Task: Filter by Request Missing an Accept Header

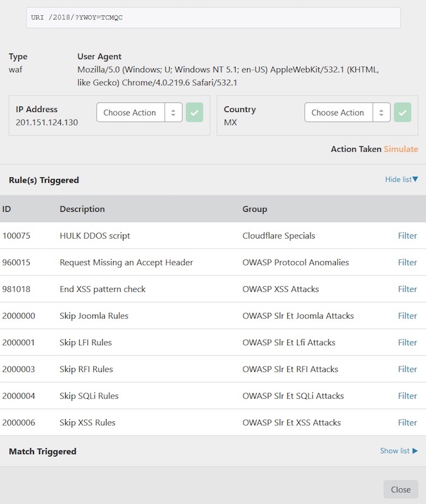Action: point(407,262)
